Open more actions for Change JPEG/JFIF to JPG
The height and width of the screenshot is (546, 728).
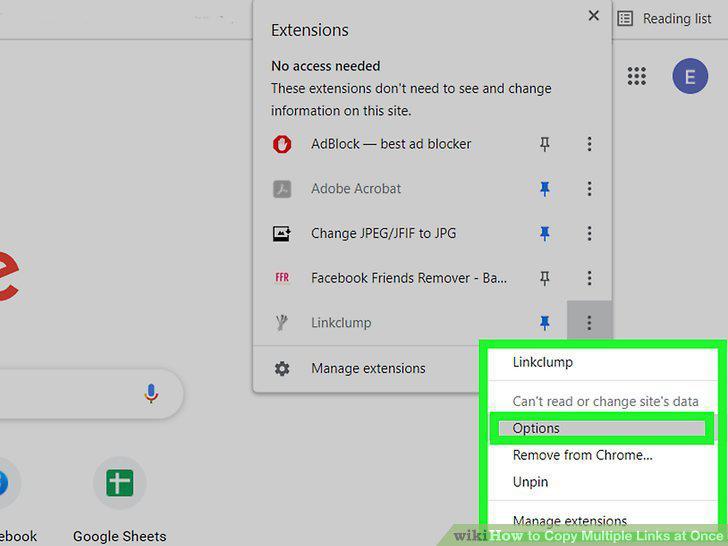589,233
